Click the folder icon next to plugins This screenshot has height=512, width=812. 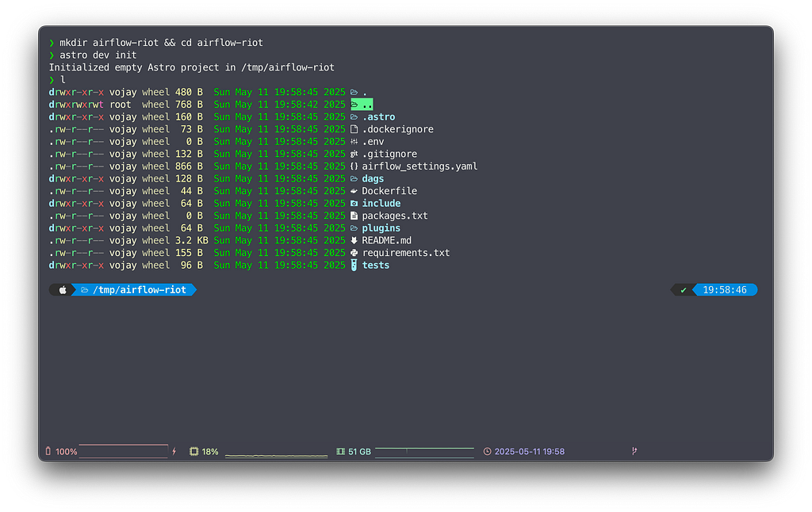point(354,228)
